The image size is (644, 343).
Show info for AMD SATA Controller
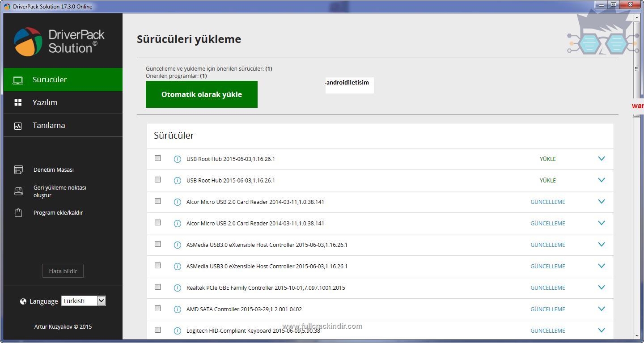(x=177, y=309)
